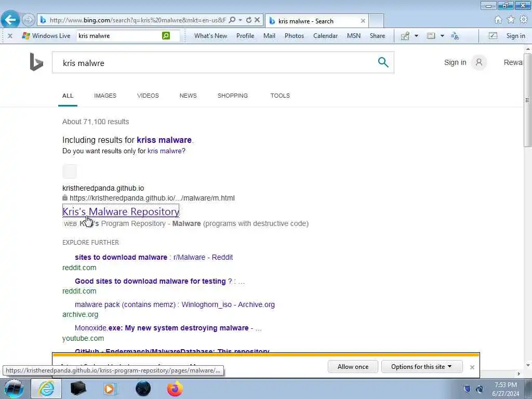The image size is (532, 399).
Task: Open Calendar in the Windows Live toolbar
Action: click(x=325, y=36)
